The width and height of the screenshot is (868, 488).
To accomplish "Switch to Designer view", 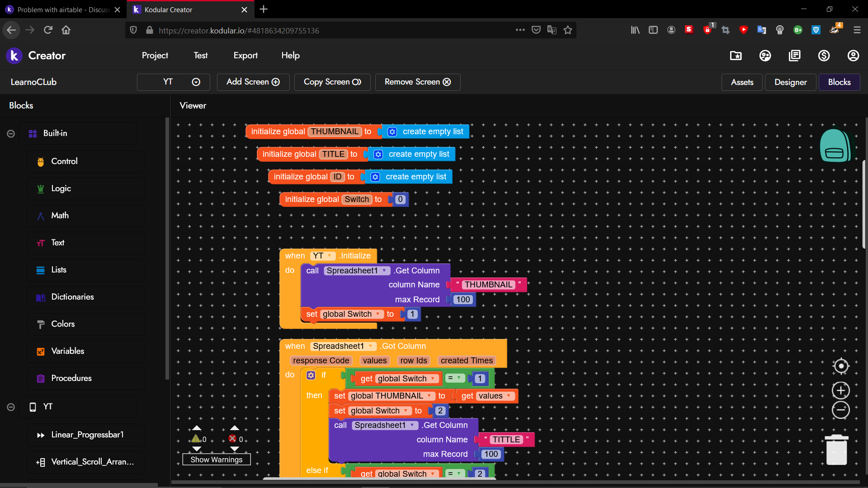I will click(790, 82).
